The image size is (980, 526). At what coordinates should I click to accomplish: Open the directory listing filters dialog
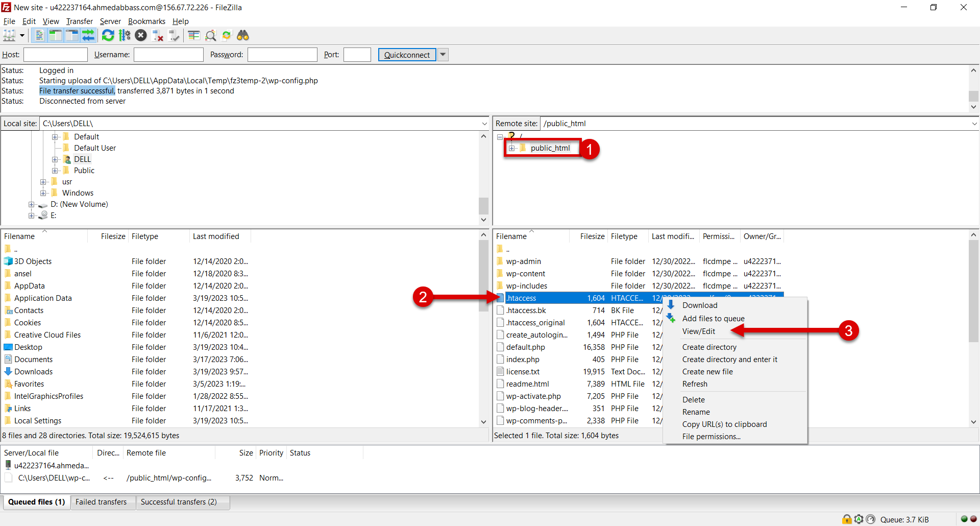pos(193,35)
